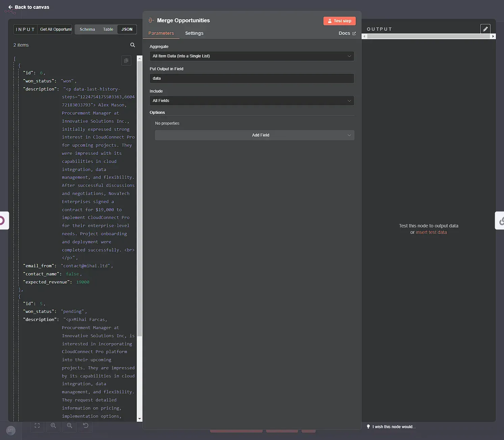This screenshot has height=440, width=504.
Task: Switch to the Schema tab
Action: point(87,29)
